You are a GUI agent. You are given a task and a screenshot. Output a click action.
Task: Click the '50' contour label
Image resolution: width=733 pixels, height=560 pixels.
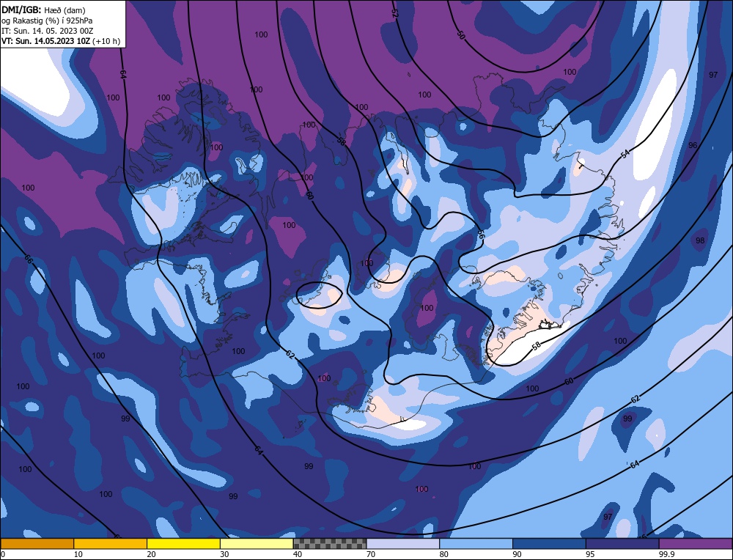tap(461, 35)
